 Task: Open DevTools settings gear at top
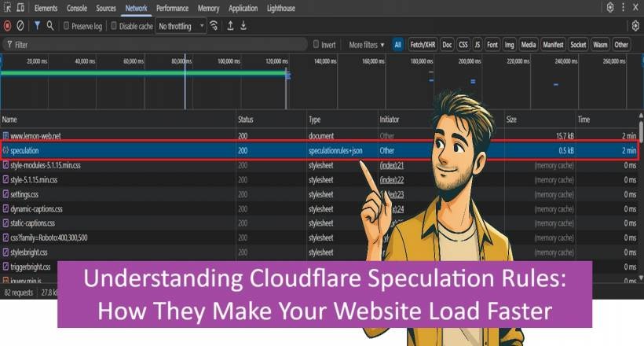[610, 7]
